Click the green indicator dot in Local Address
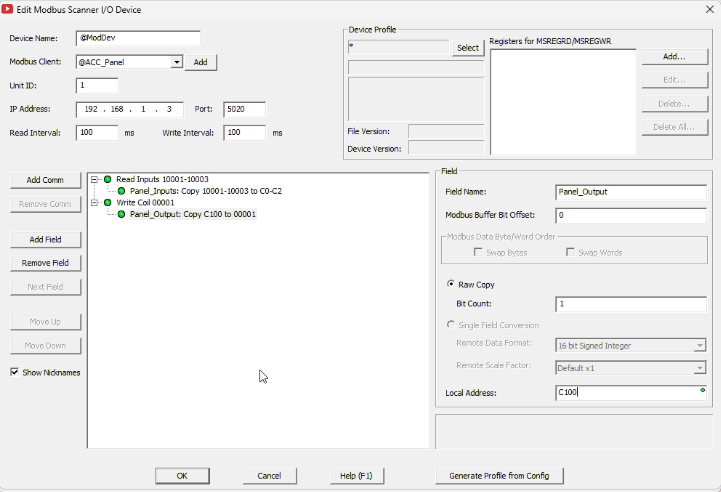The height and width of the screenshot is (492, 721). pos(702,390)
